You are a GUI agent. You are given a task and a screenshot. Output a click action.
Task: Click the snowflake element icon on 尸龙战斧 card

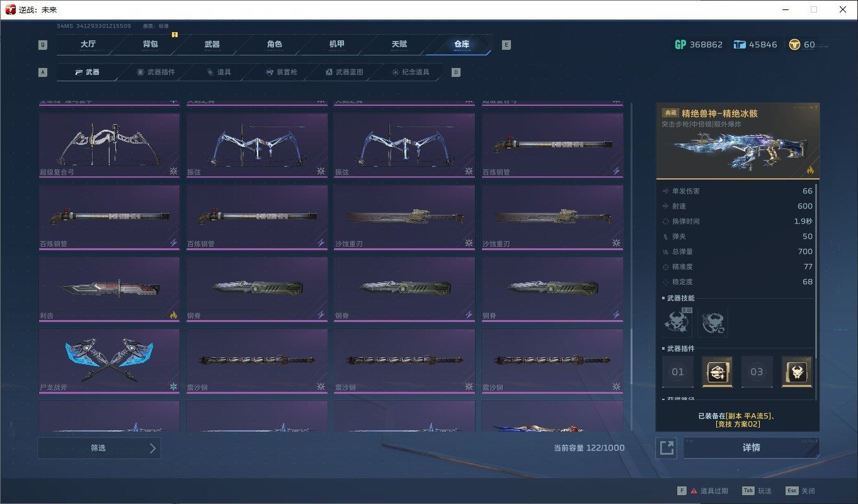pyautogui.click(x=173, y=387)
